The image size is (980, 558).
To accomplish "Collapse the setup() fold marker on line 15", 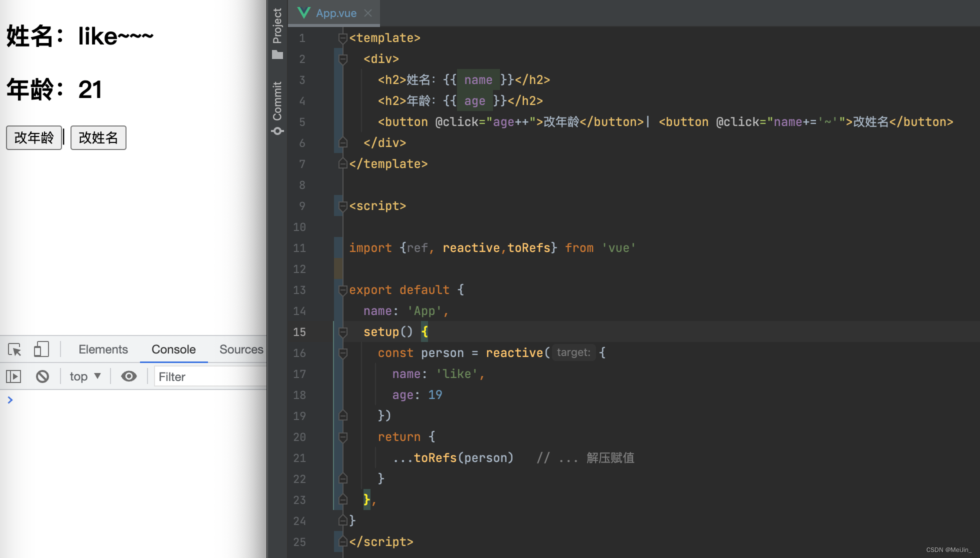I will [x=343, y=332].
